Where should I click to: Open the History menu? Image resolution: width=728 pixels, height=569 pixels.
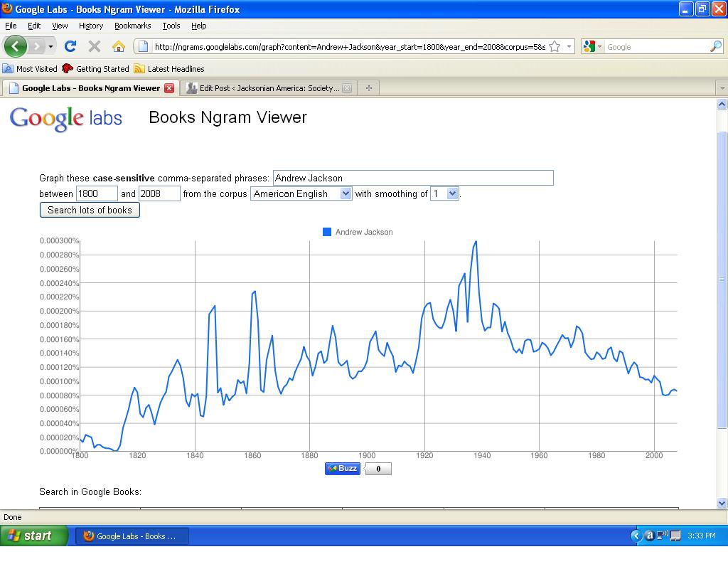coord(91,26)
